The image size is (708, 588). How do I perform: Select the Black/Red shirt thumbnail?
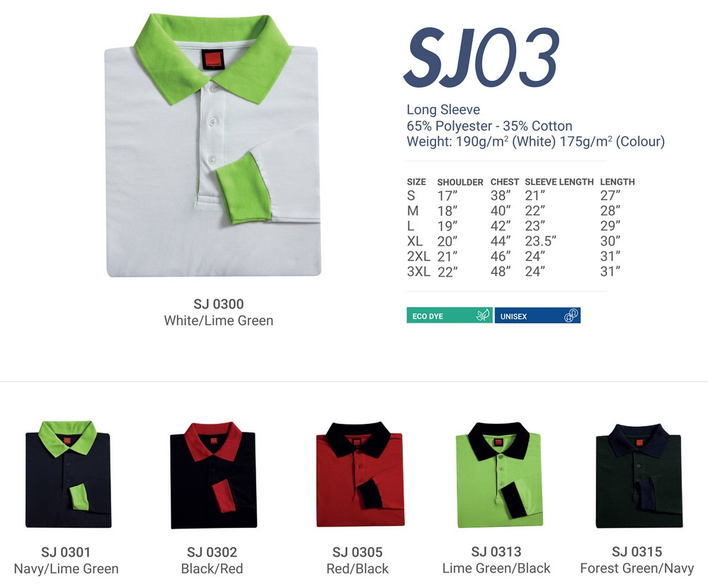214,475
